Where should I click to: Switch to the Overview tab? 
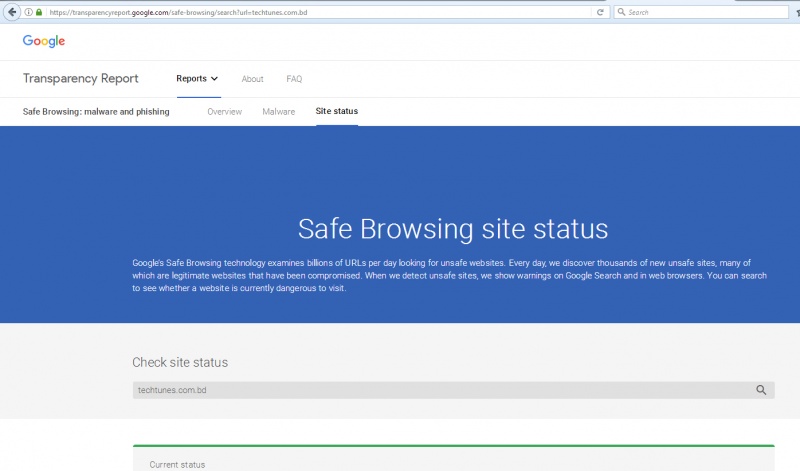(x=224, y=112)
